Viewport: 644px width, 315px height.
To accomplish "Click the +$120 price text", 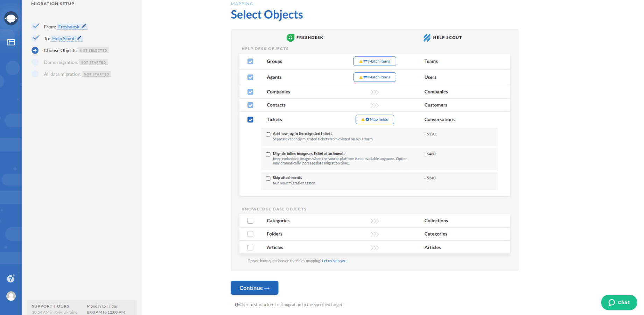I will 430,134.
